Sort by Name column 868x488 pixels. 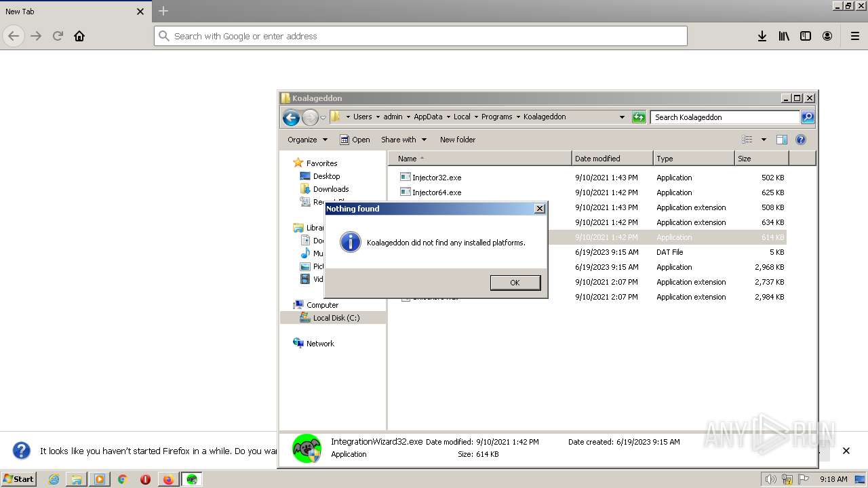coord(480,159)
